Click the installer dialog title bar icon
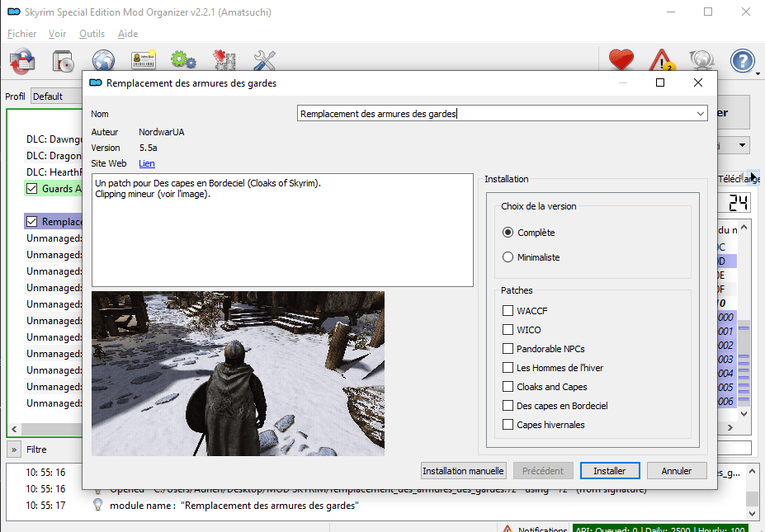 (x=96, y=83)
